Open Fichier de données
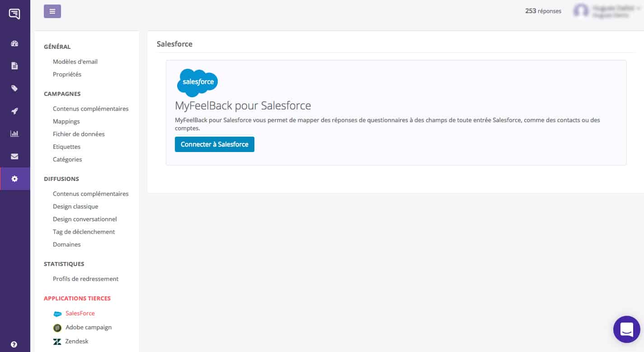The image size is (644, 352). click(x=79, y=134)
